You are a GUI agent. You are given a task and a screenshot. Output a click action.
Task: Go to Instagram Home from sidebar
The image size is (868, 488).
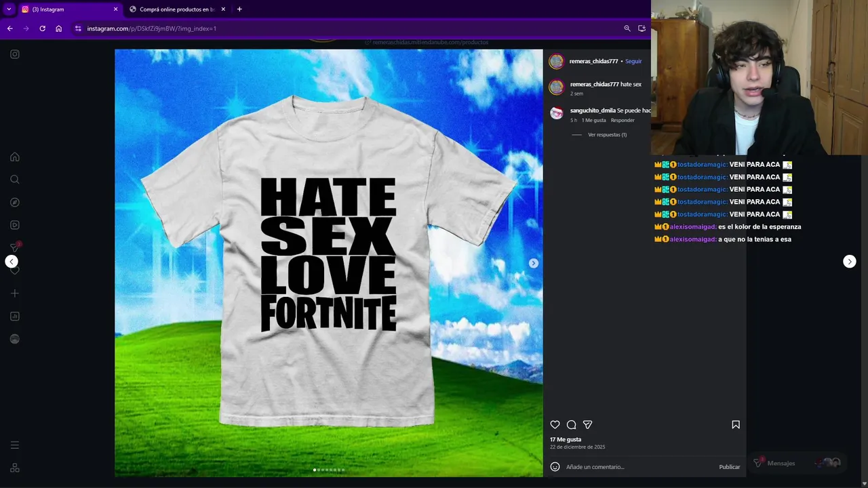(x=15, y=157)
